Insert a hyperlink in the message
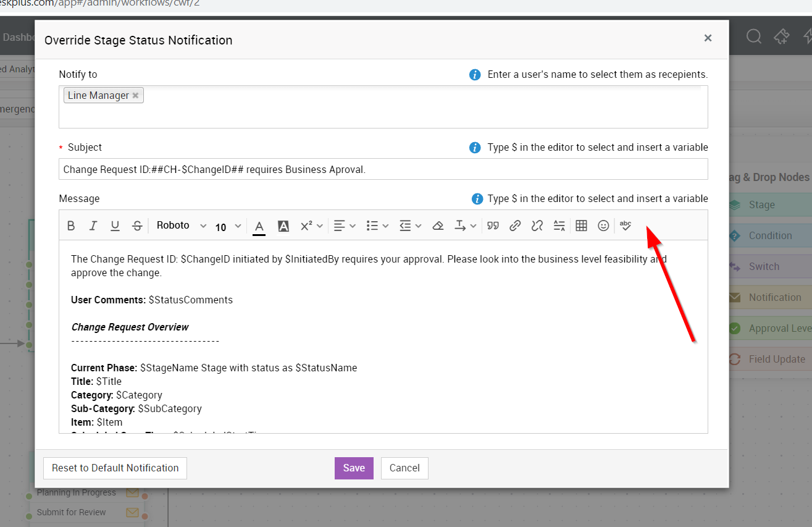812x527 pixels. [x=515, y=226]
